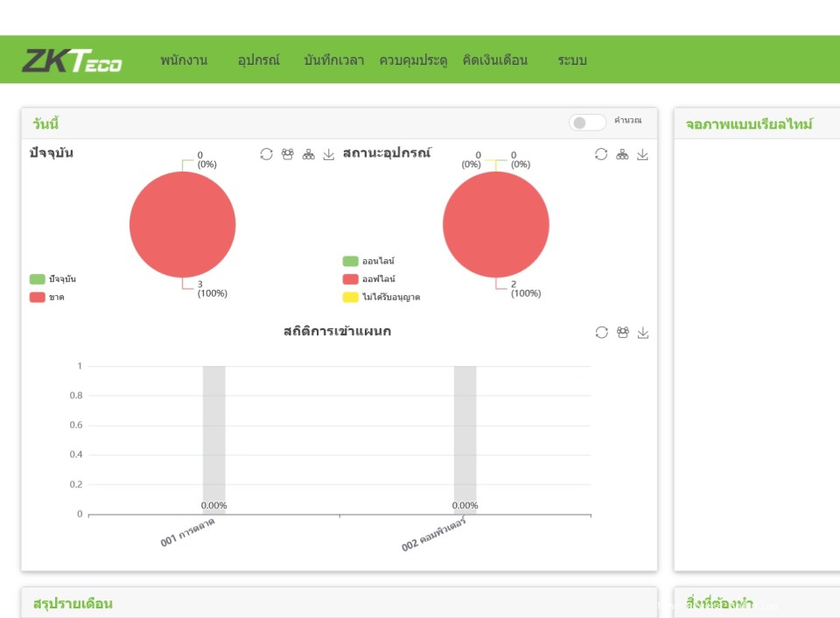Download the สถานะอุปกรณ์ chart image
Viewport: 840px width, 618px height.
[642, 154]
